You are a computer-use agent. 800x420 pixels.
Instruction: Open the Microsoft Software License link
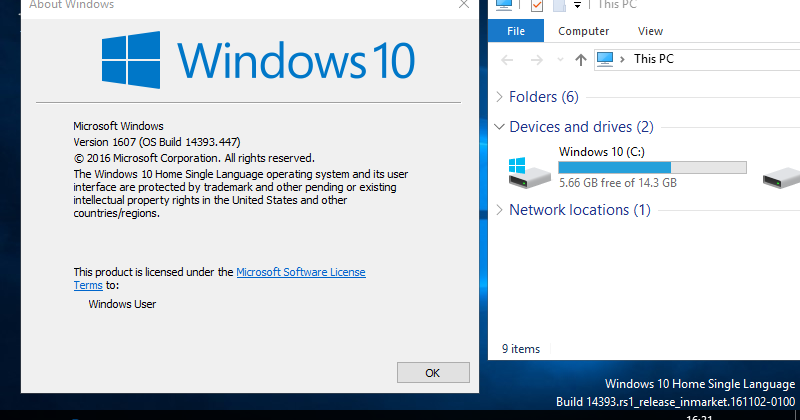301,272
